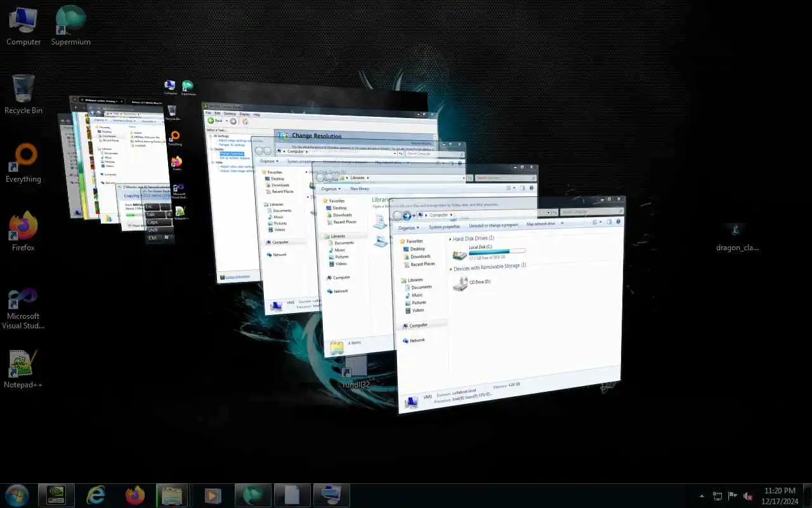The width and height of the screenshot is (812, 508).
Task: Click the muted volume tray icon
Action: pos(748,496)
